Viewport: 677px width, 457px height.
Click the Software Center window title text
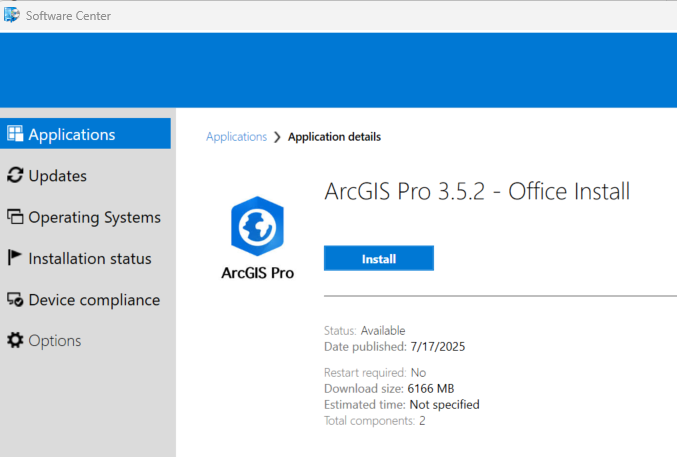point(68,16)
